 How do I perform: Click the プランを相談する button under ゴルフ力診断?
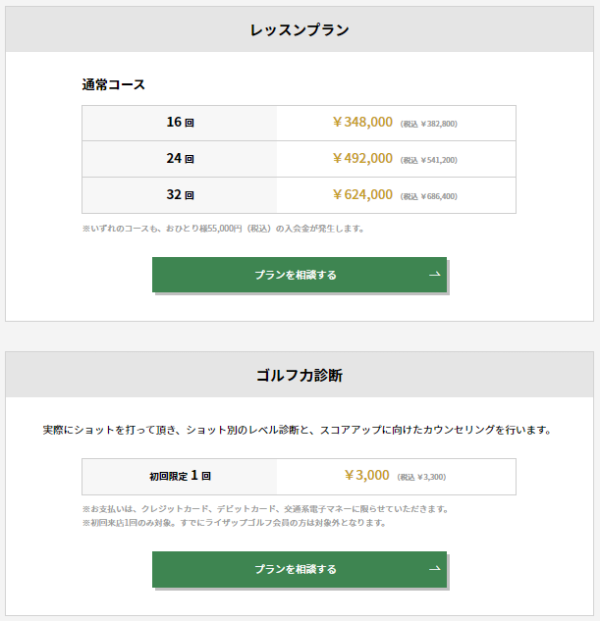pyautogui.click(x=299, y=569)
